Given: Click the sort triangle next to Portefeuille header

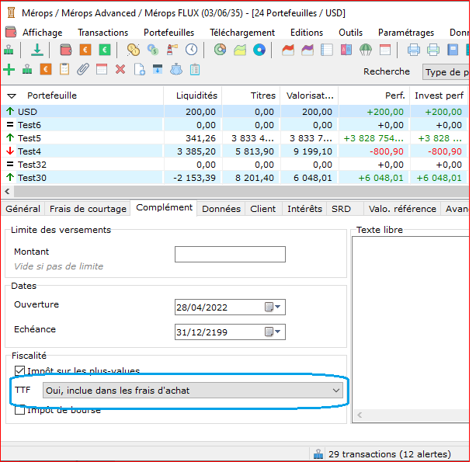Looking at the screenshot, I should pyautogui.click(x=12, y=96).
